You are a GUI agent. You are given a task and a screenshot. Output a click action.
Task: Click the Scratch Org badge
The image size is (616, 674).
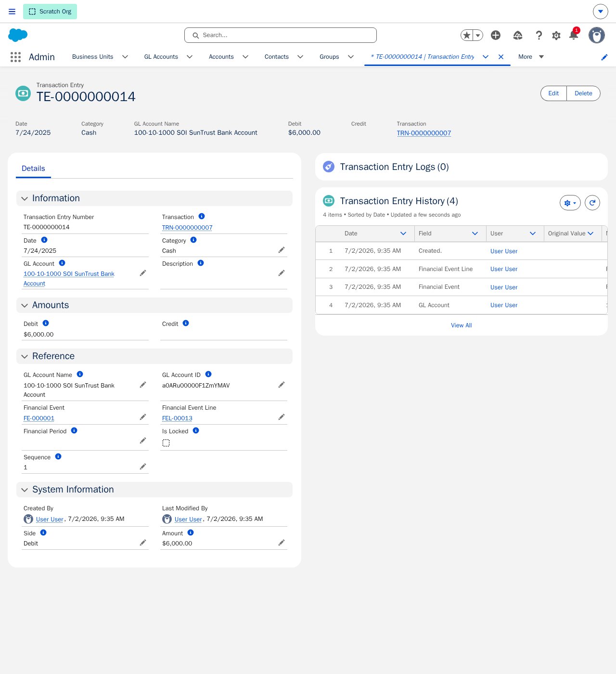pos(50,12)
